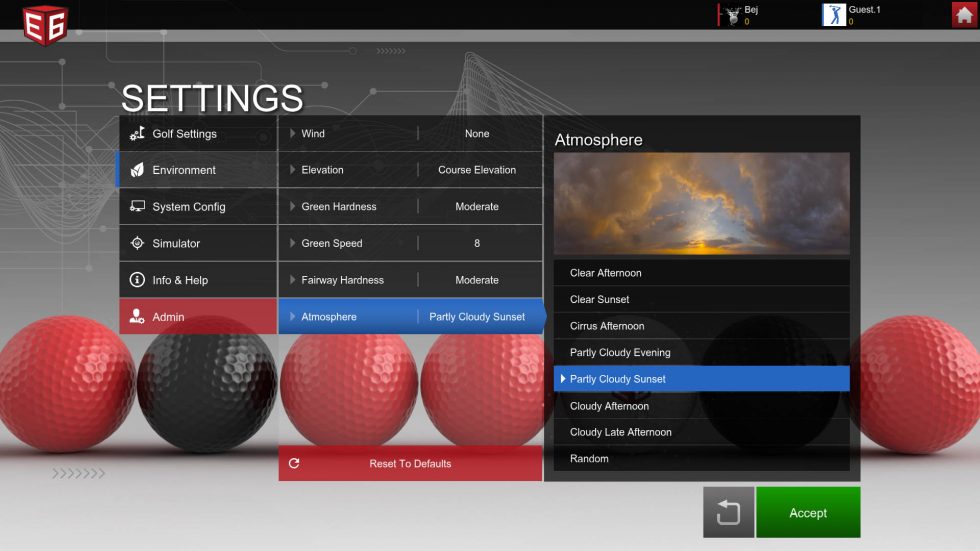Click the Guest.1 player name
The height and width of the screenshot is (551, 980).
coord(864,9)
